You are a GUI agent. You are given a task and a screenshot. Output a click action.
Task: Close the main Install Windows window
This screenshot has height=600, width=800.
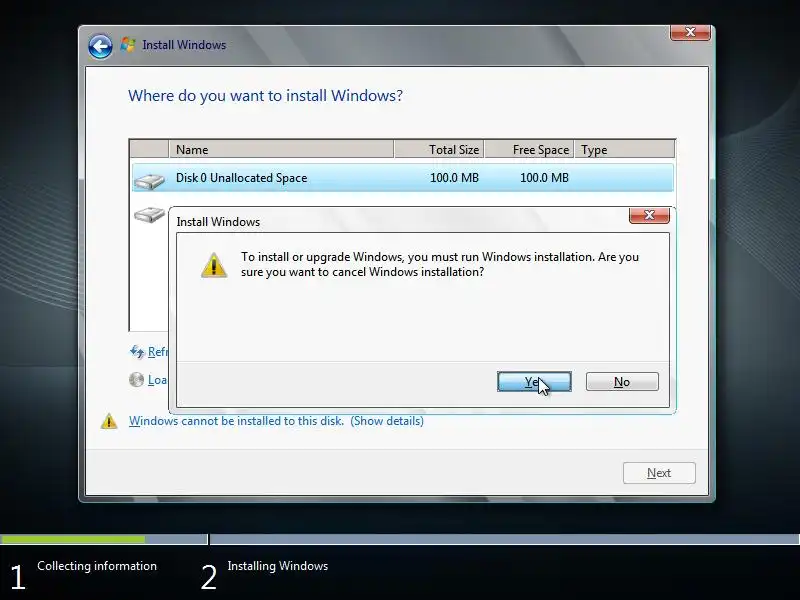coord(690,33)
